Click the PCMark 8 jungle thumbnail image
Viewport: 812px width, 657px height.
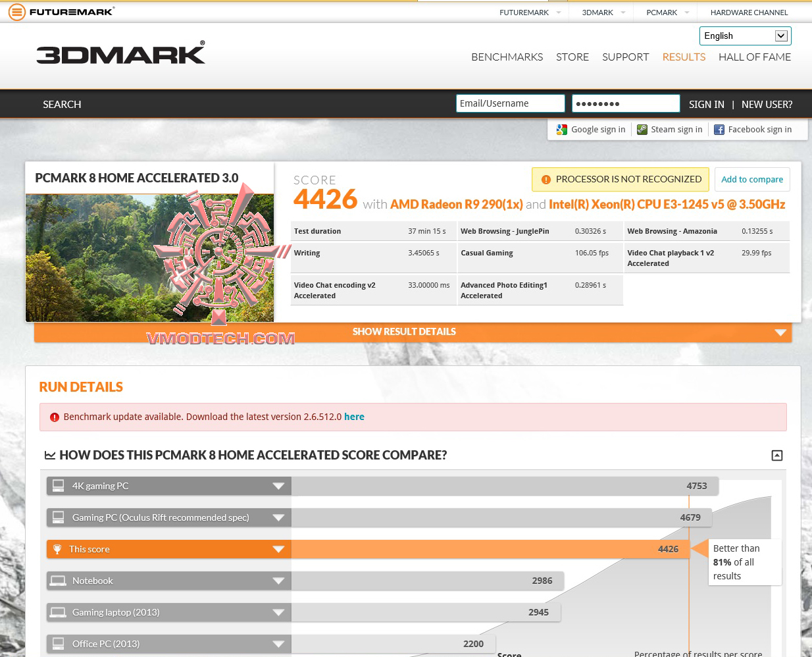click(x=149, y=258)
